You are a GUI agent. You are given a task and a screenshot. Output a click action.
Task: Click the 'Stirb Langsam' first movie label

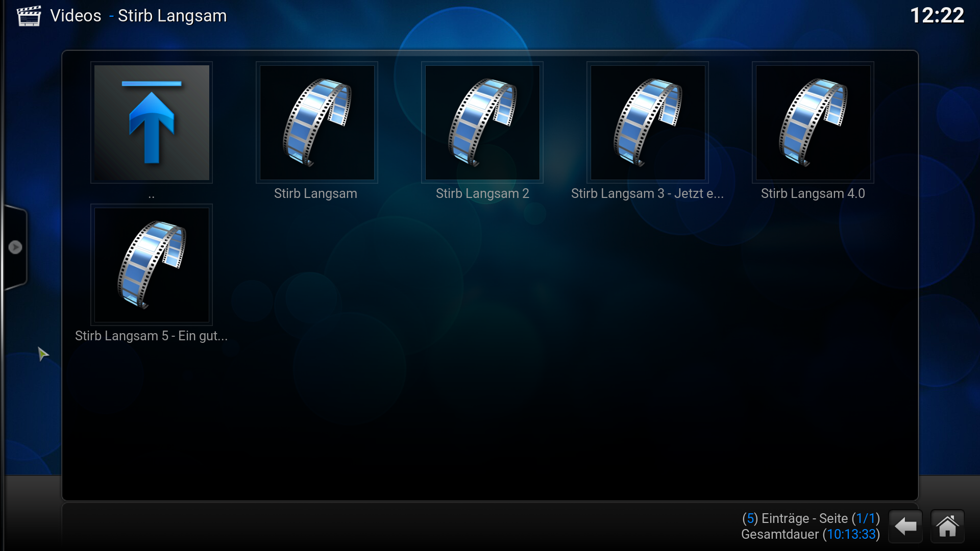(315, 194)
